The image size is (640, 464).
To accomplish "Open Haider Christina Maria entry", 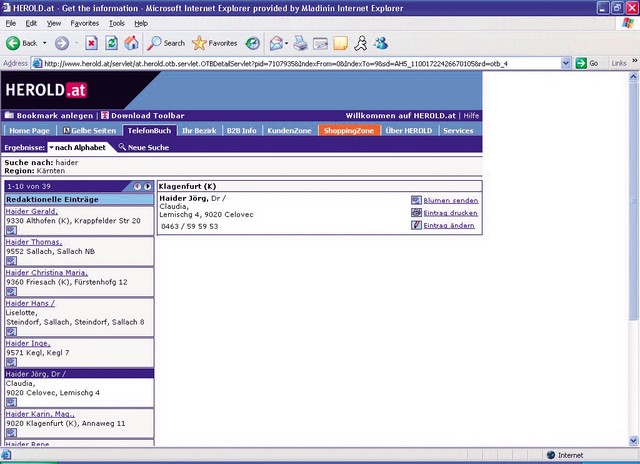I will click(47, 272).
